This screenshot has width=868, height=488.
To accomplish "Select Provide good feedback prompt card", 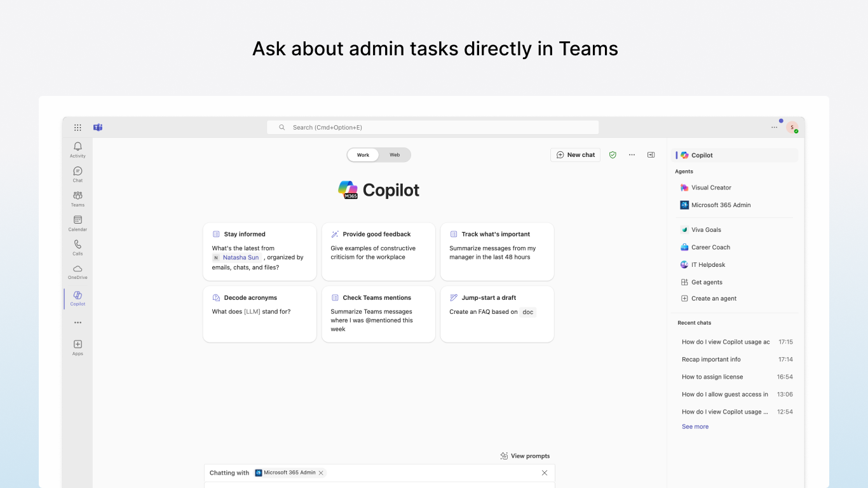I will pyautogui.click(x=379, y=252).
